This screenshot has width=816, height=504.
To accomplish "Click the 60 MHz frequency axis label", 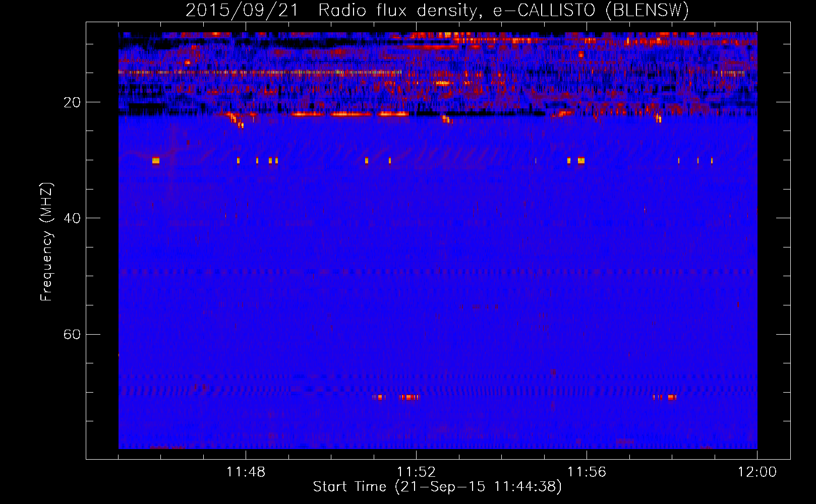I will coord(72,334).
